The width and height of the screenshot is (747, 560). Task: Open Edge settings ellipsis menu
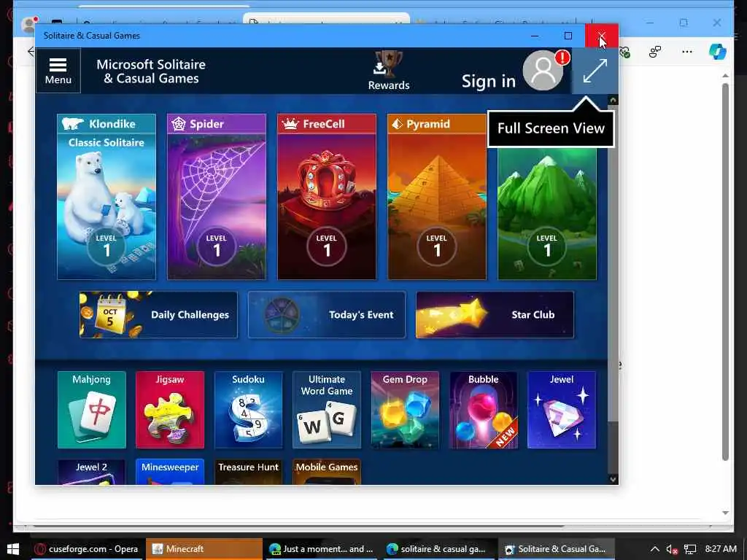(687, 52)
